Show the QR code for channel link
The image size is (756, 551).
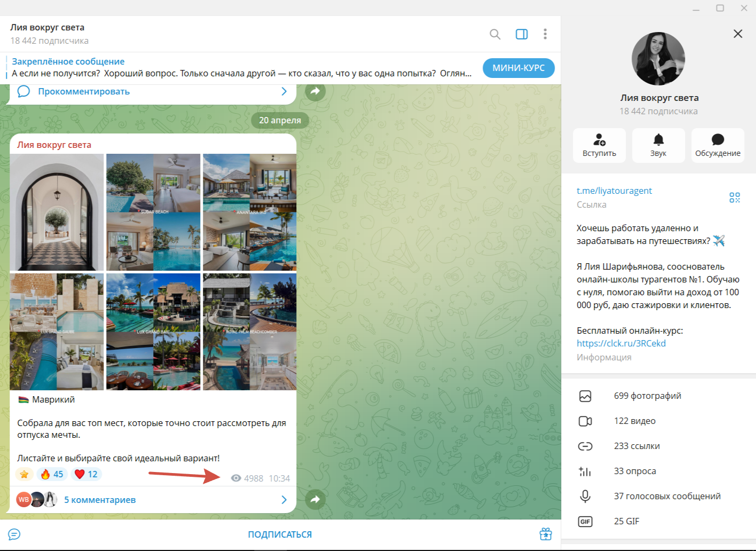click(735, 198)
